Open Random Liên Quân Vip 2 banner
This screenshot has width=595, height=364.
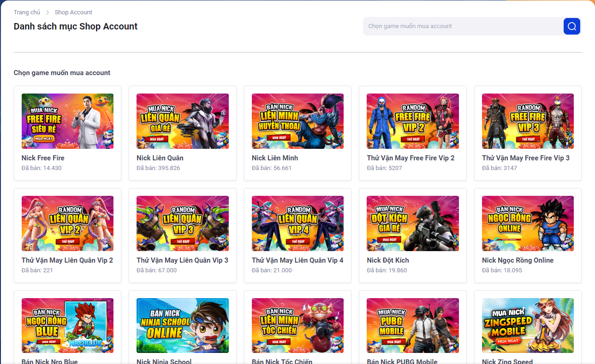(x=67, y=223)
